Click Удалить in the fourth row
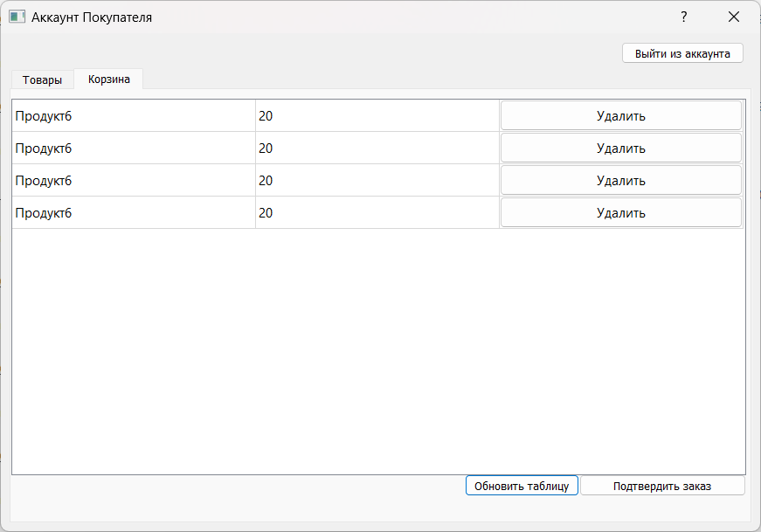The width and height of the screenshot is (761, 532). tap(620, 212)
